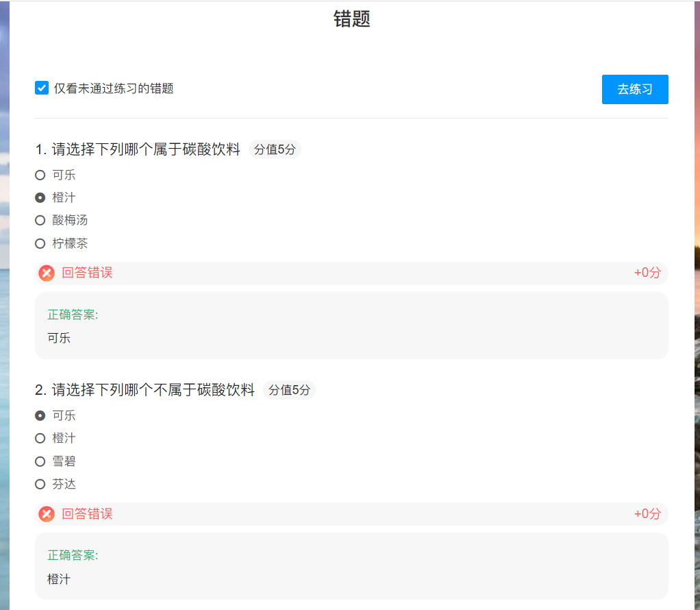Click 正确答案 label under question 1
Image resolution: width=700 pixels, height=610 pixels.
[x=73, y=315]
